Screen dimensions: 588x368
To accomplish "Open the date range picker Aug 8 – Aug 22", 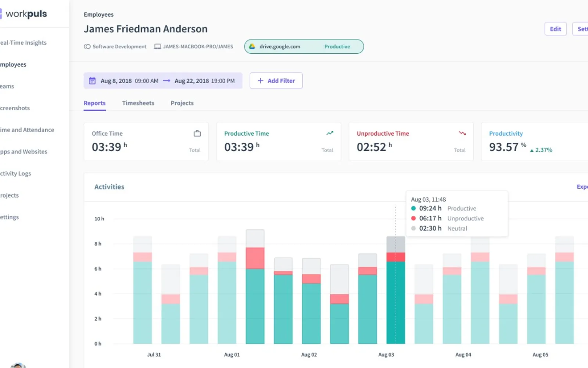I will pyautogui.click(x=163, y=81).
